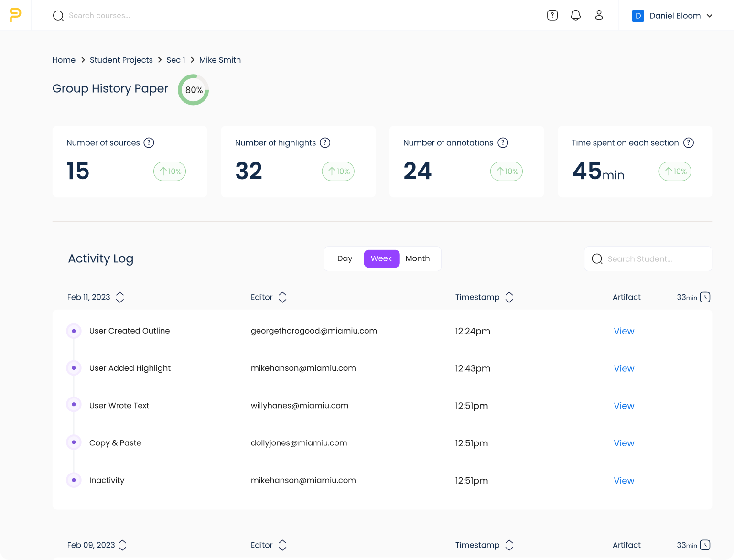Sort Timestamp column in Feb 11 table
The image size is (734, 560).
(509, 297)
